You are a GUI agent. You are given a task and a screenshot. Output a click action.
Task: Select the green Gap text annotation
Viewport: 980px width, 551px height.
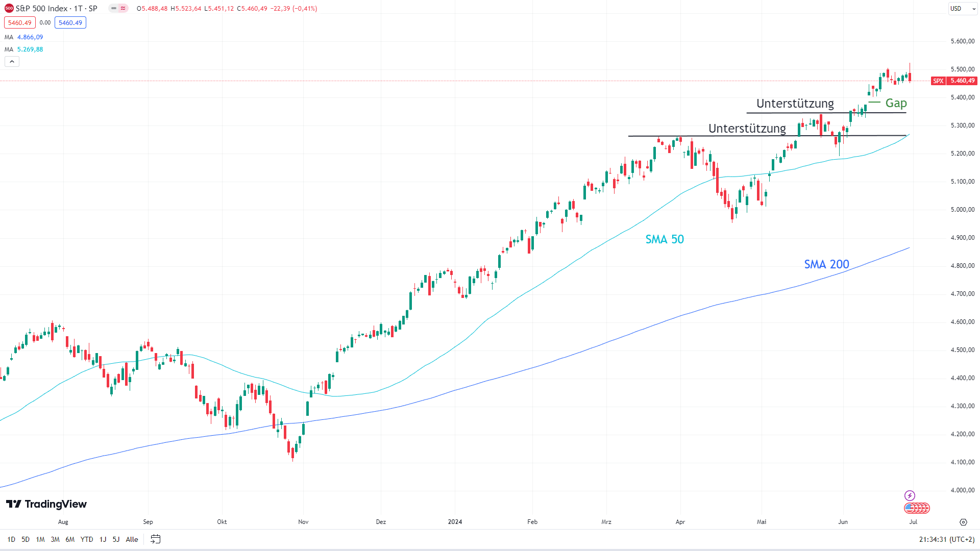click(x=896, y=103)
